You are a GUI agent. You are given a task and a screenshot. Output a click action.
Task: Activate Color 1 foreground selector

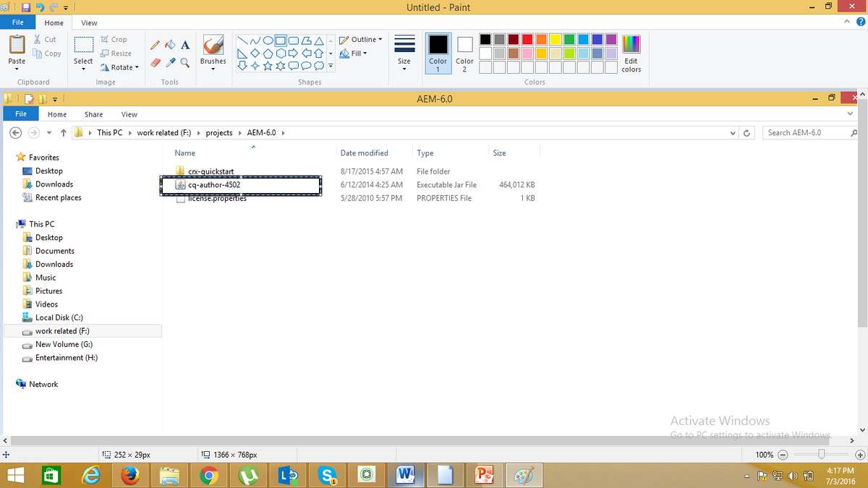(x=438, y=53)
